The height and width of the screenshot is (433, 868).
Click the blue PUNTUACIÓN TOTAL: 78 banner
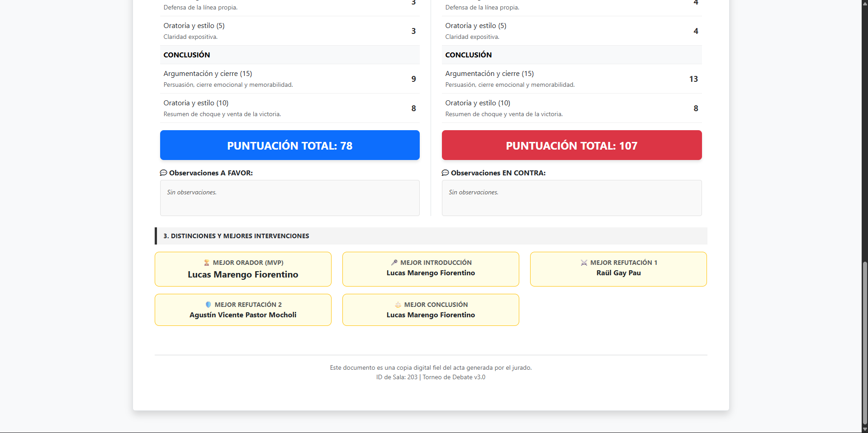pyautogui.click(x=290, y=145)
